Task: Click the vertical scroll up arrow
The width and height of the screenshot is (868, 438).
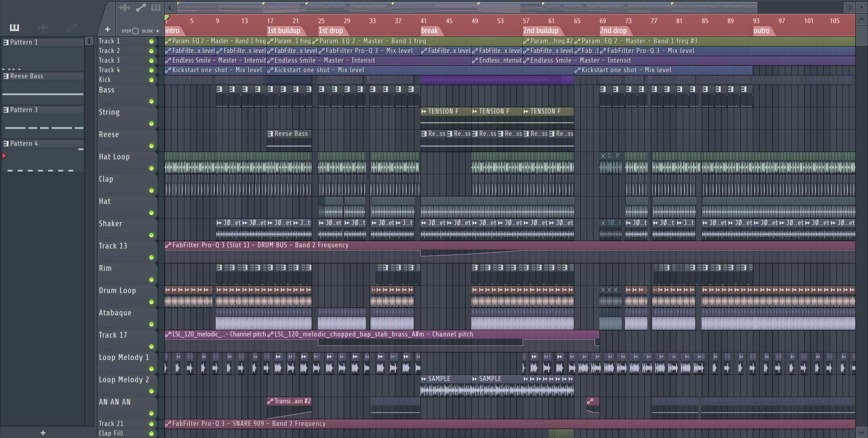Action: coord(862,19)
